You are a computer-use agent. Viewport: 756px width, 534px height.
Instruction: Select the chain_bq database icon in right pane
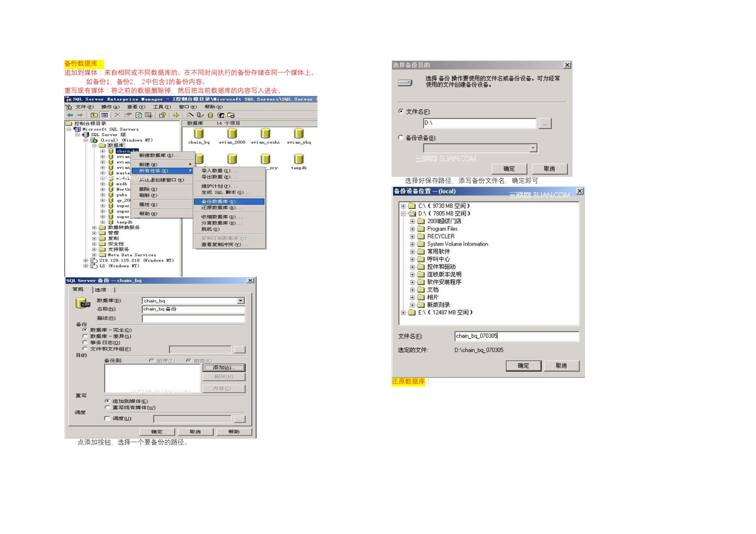pos(199,133)
